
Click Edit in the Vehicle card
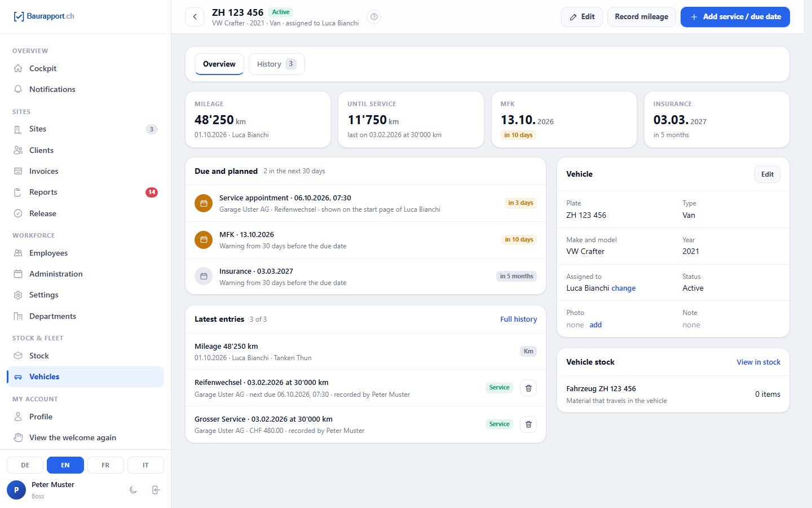click(x=767, y=174)
